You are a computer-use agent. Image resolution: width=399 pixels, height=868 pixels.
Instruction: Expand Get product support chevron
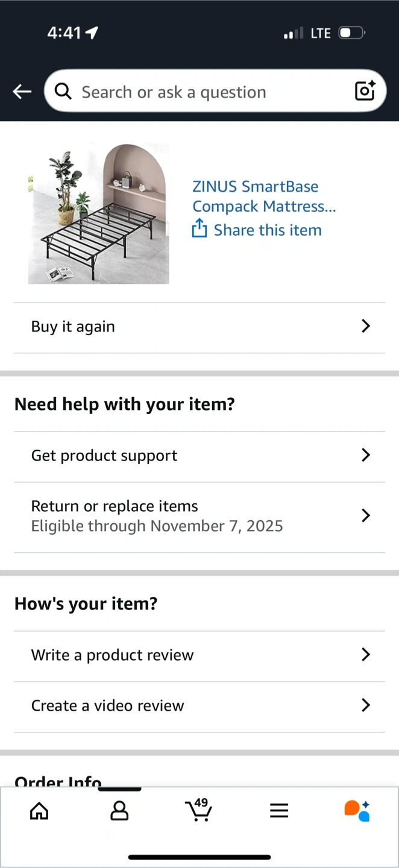[365, 455]
